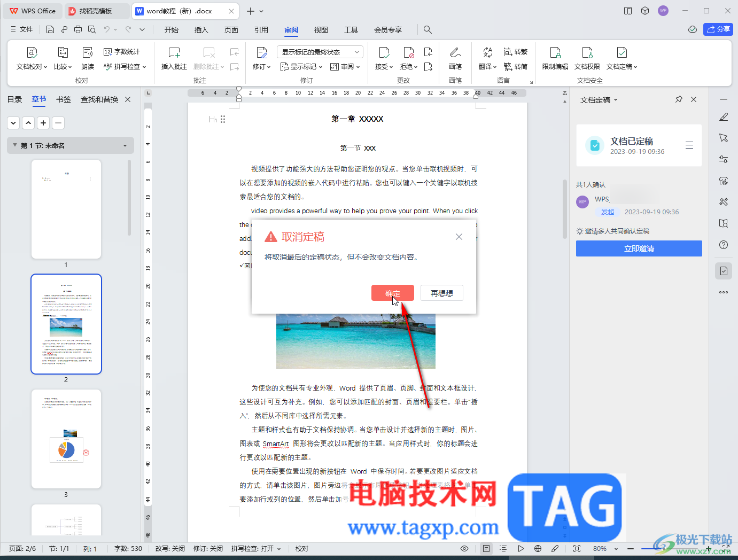
Task: Click the Save icon in quick toolbar
Action: (x=50, y=29)
